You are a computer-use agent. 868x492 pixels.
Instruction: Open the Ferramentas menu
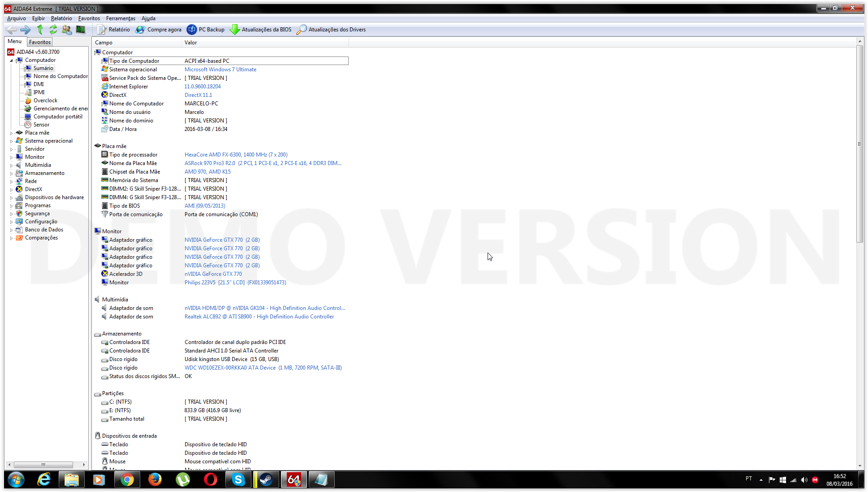(121, 18)
